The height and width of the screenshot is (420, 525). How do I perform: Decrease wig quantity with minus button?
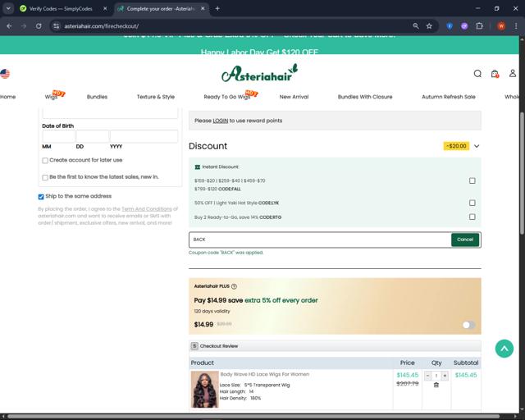(427, 376)
